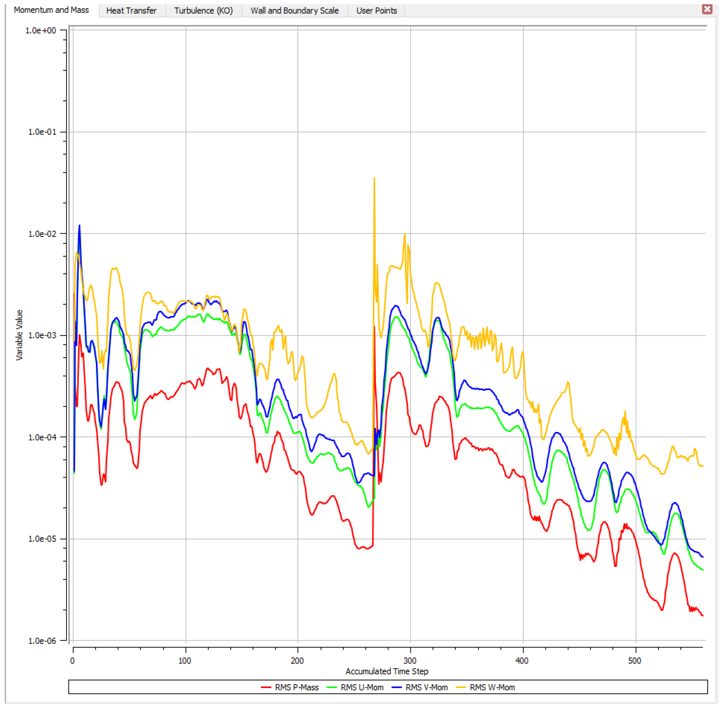728x708 pixels.
Task: Click the yellow RMS W-Mom legend line
Action: tap(461, 688)
